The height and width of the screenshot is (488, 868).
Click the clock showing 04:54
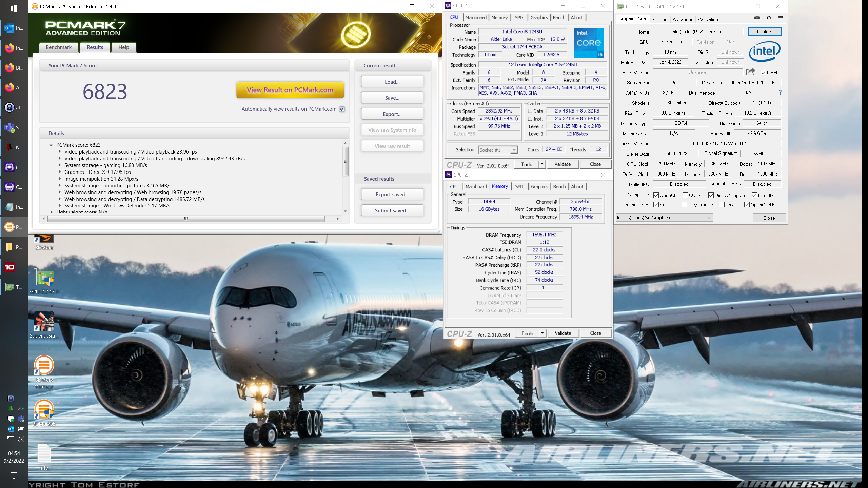14,453
